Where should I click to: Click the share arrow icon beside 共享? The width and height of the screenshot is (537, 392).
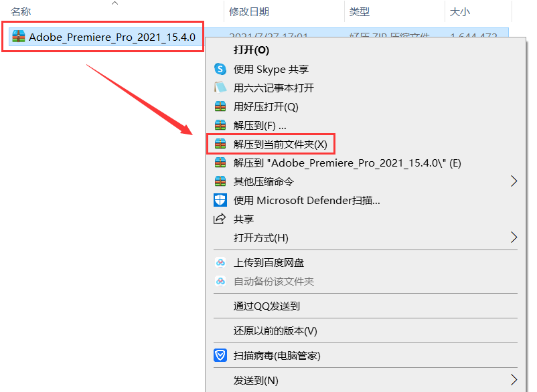(220, 219)
